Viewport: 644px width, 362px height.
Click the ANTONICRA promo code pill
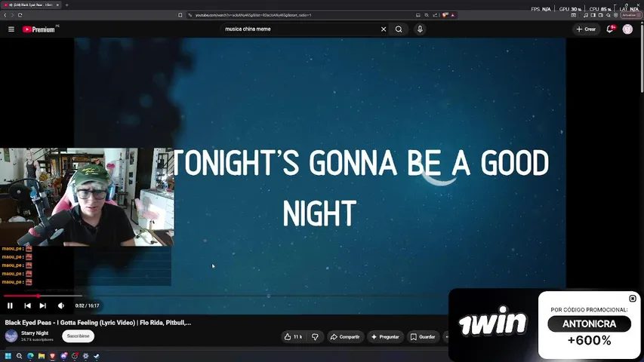click(589, 324)
